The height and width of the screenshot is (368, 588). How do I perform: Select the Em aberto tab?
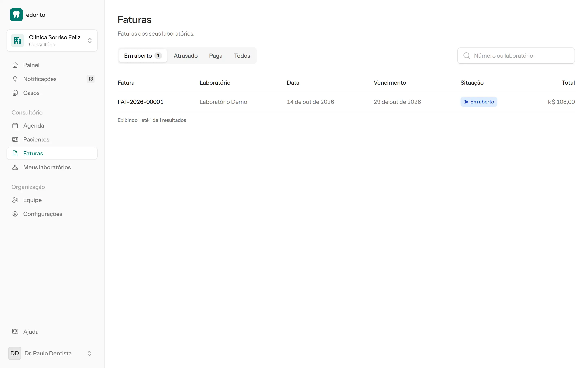[x=143, y=56]
